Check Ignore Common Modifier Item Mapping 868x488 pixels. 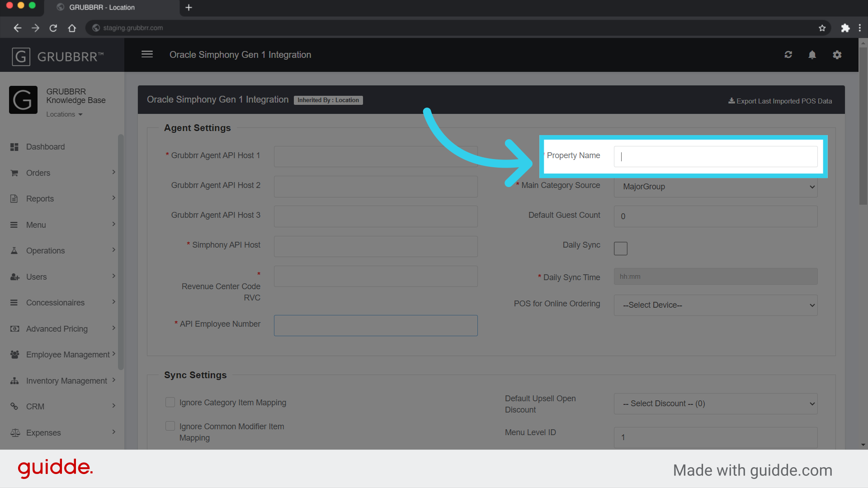coord(170,426)
